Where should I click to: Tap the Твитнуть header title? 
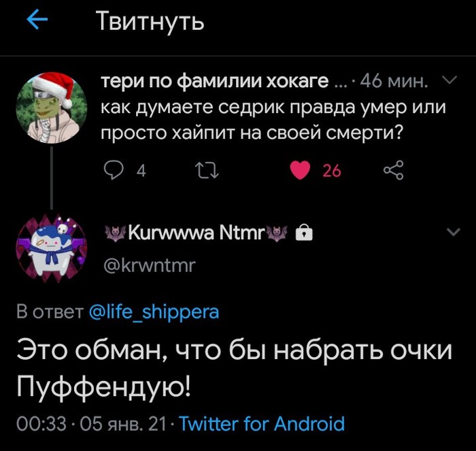150,21
